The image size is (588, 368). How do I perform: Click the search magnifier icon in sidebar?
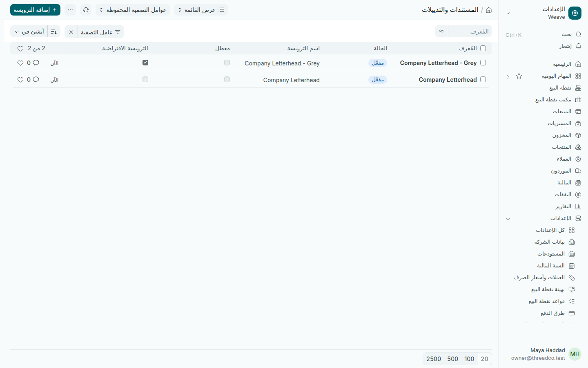point(578,34)
